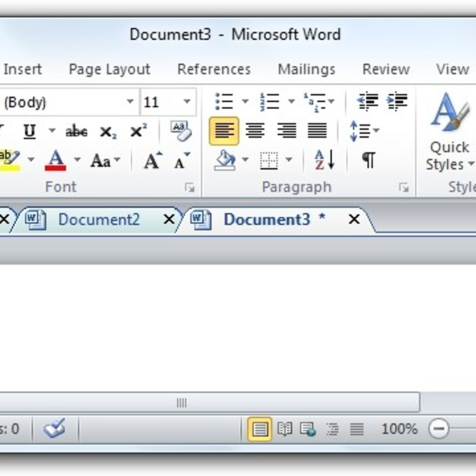Image resolution: width=476 pixels, height=476 pixels.
Task: Align text left
Action: pos(224,131)
